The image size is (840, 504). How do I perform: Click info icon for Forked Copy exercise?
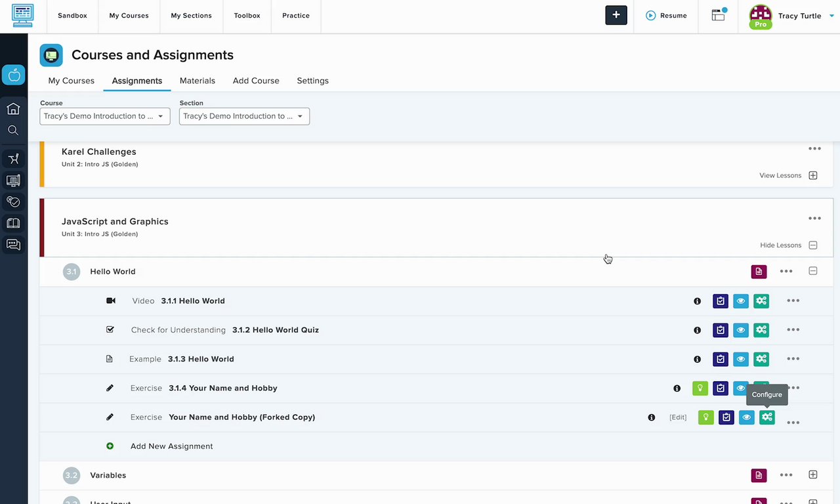click(x=651, y=417)
